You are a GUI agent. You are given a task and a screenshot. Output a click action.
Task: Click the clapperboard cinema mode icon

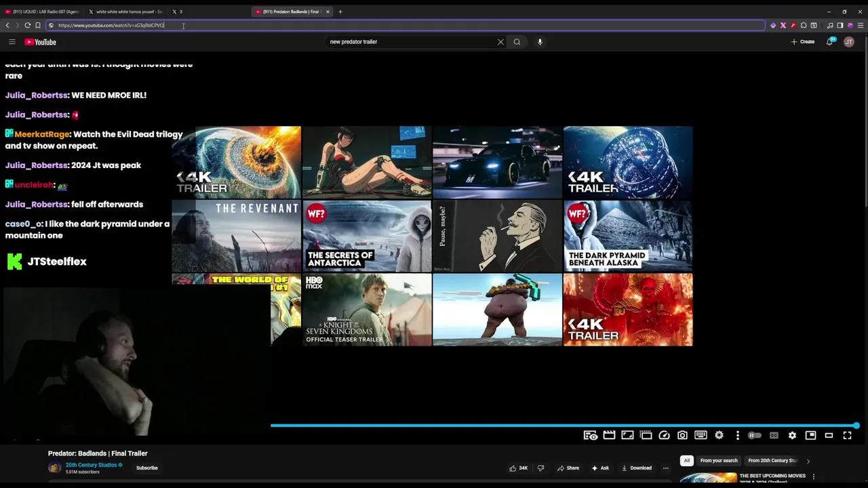pos(609,435)
